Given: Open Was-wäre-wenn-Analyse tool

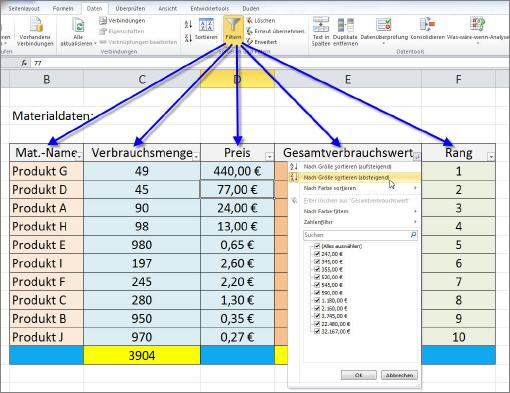Looking at the screenshot, I should pos(478,31).
